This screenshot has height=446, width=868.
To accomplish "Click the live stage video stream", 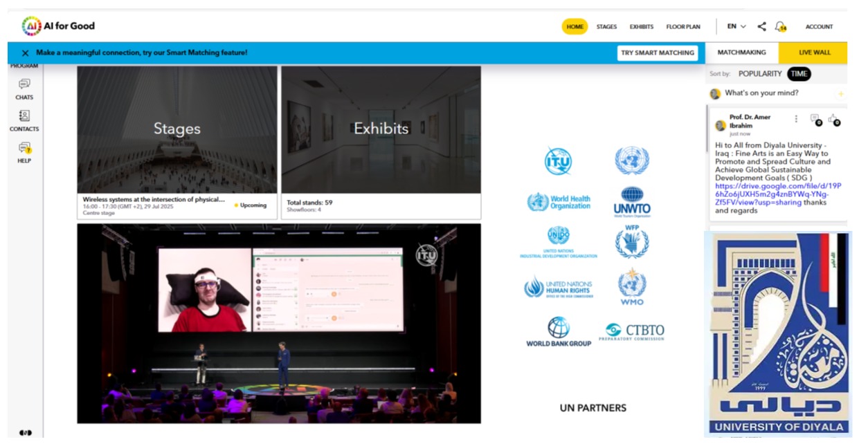I will [279, 323].
